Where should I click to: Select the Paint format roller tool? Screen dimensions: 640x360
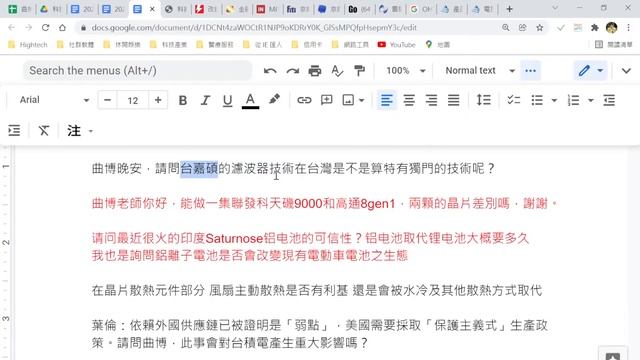pos(360,71)
